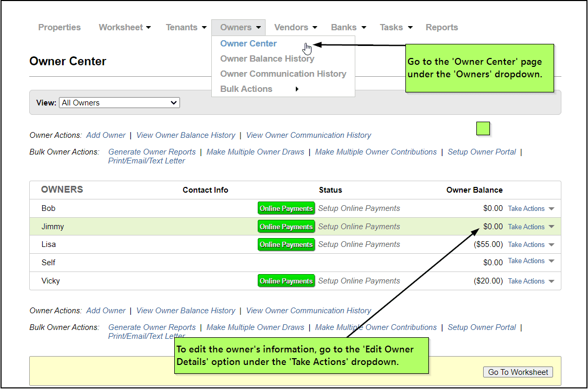
Task: Expand Take Actions arrow for Self
Action: (x=551, y=261)
